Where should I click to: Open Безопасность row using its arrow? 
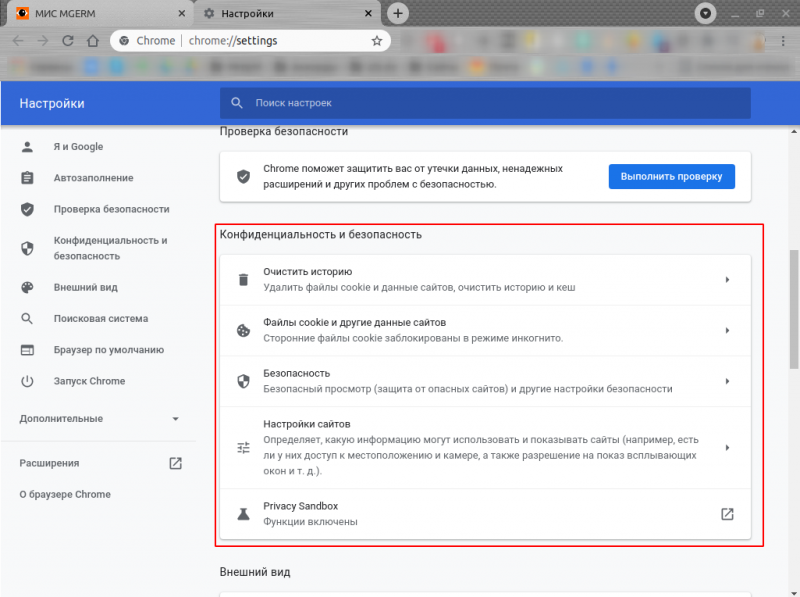[x=727, y=381]
